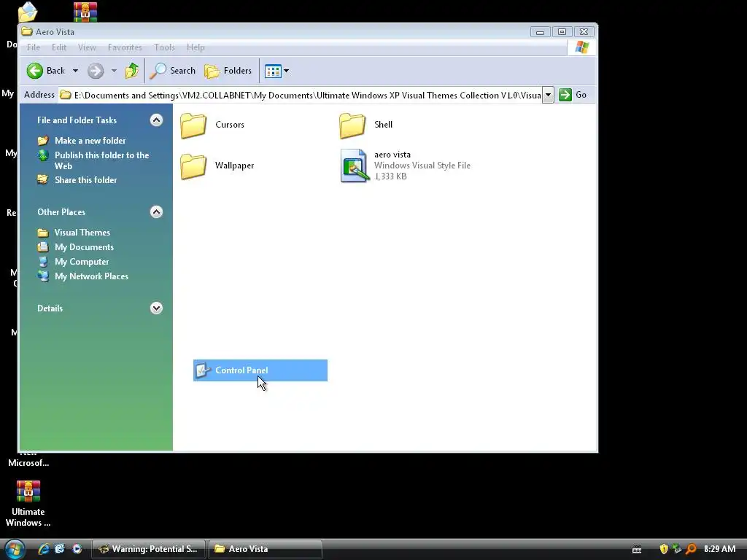Open the File menu

pos(34,47)
